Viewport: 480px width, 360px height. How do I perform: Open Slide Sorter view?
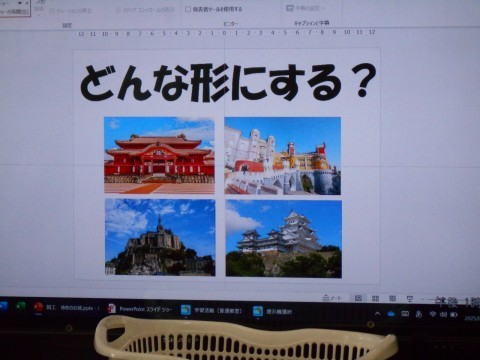click(x=375, y=298)
